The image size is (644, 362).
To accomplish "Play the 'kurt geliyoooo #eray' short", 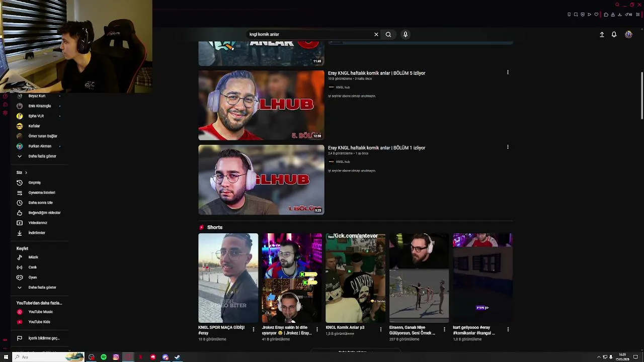I will [x=482, y=278].
